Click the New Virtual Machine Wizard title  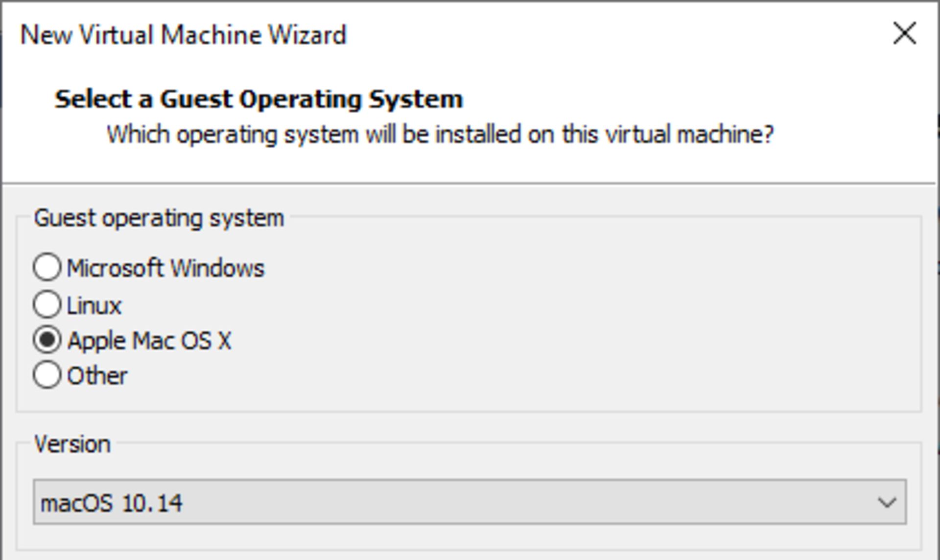coord(183,35)
